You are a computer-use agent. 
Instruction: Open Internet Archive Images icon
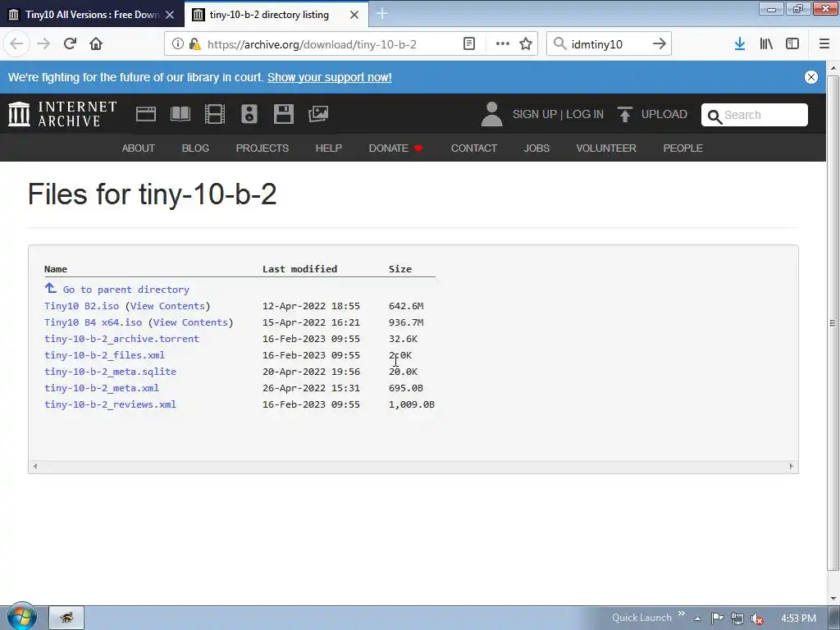pos(318,114)
